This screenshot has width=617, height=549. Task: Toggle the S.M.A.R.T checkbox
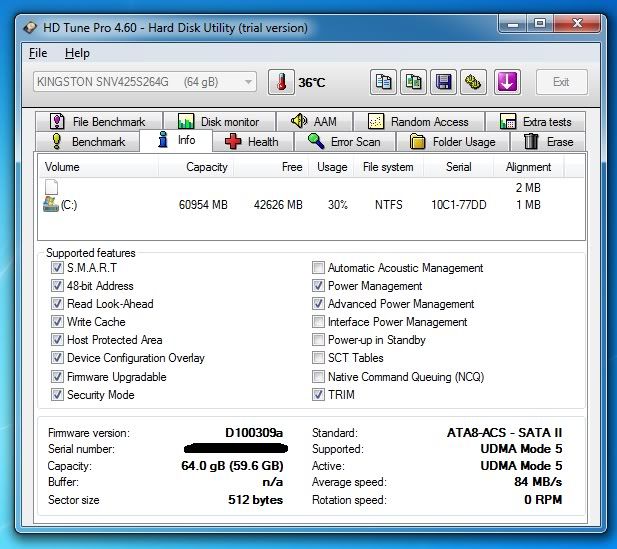57,268
